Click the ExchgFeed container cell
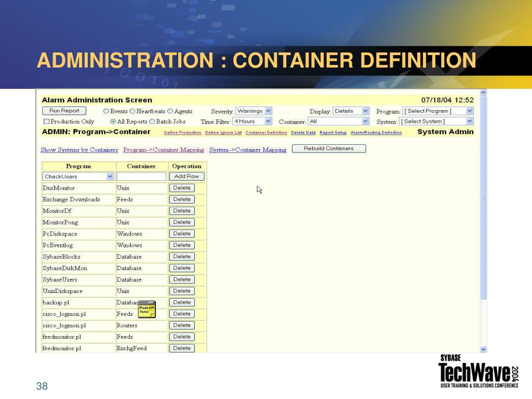The height and width of the screenshot is (399, 532). coord(141,348)
